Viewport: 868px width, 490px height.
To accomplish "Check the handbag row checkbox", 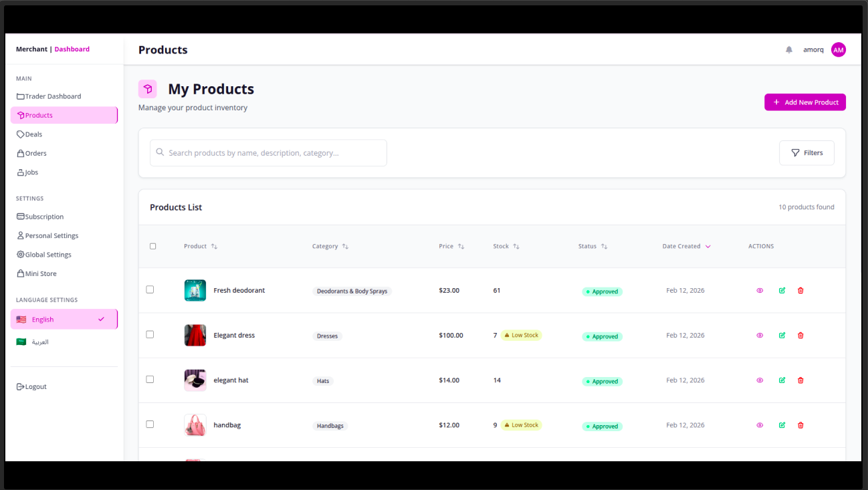I will coord(150,424).
